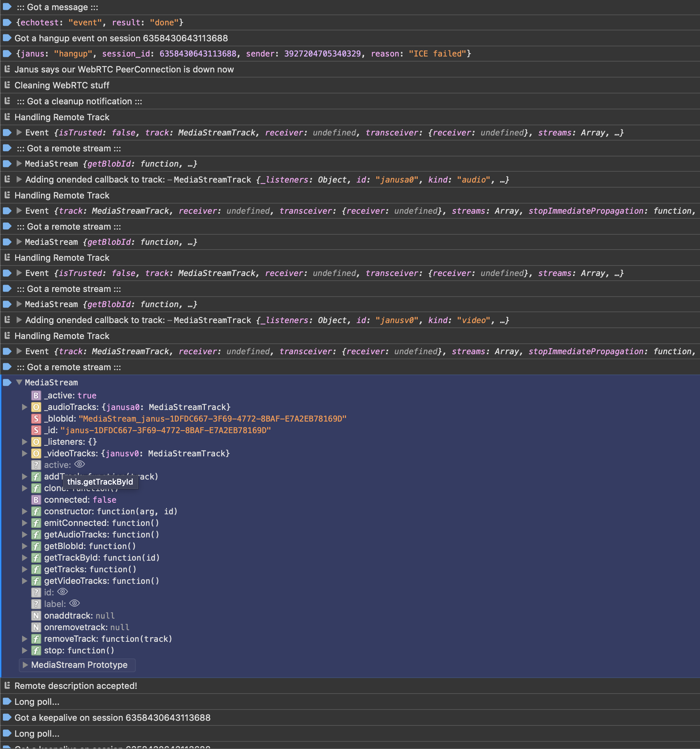The image size is (700, 749).
Task: Expand the getTrackById function entry
Action: [25, 558]
